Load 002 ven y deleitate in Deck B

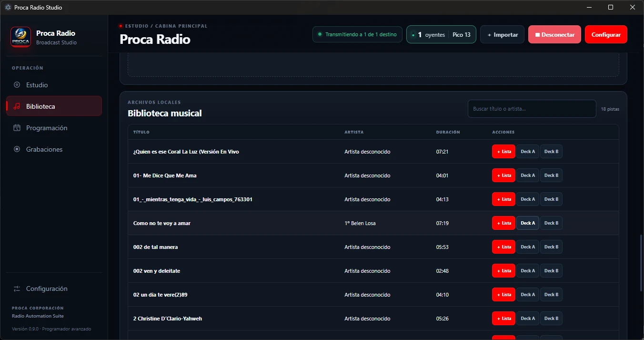pos(551,271)
